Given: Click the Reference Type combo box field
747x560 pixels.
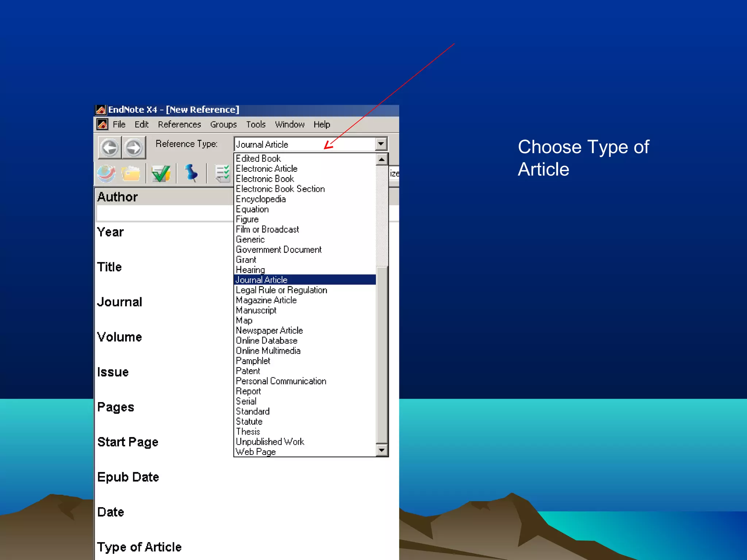Looking at the screenshot, I should [310, 144].
